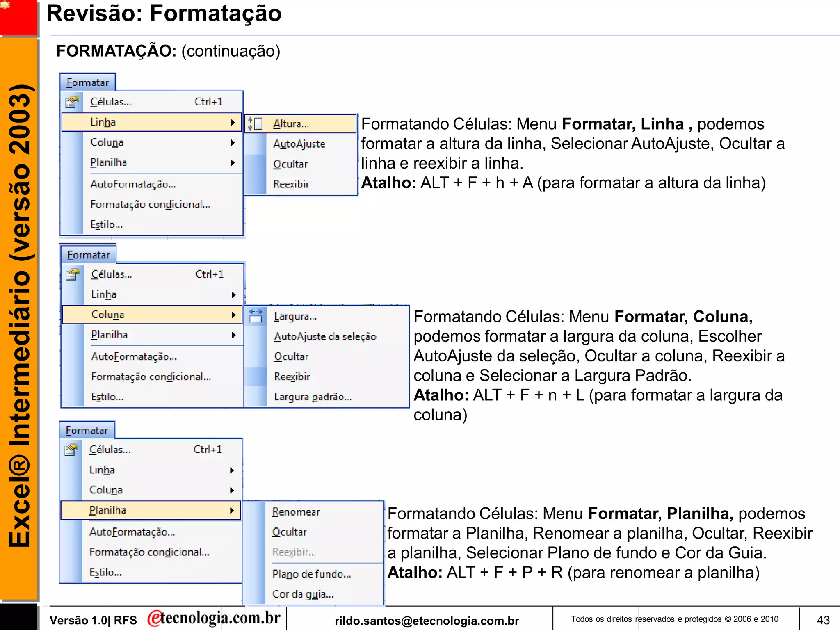Choose Largura... in Coluna submenu

click(x=327, y=316)
